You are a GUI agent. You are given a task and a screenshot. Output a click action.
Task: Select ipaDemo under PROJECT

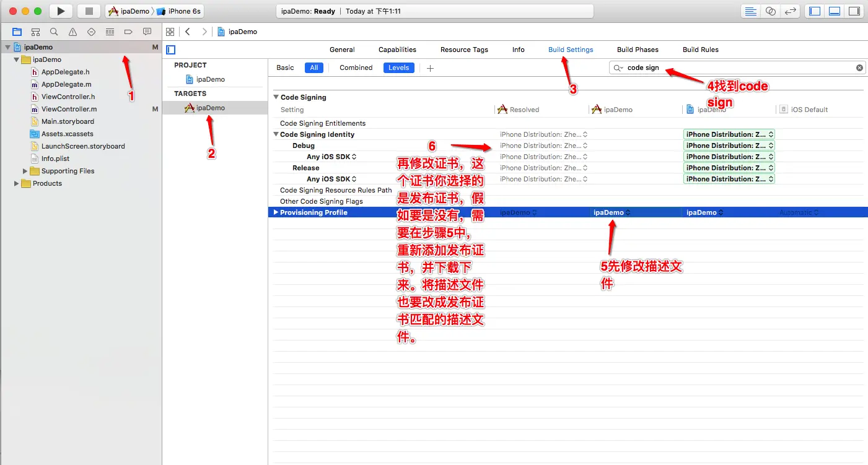pyautogui.click(x=205, y=79)
